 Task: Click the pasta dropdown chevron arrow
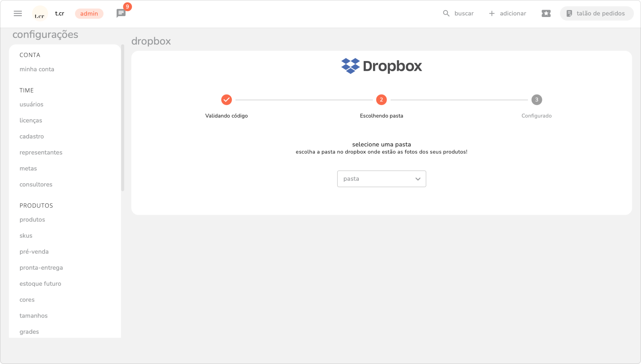(418, 179)
